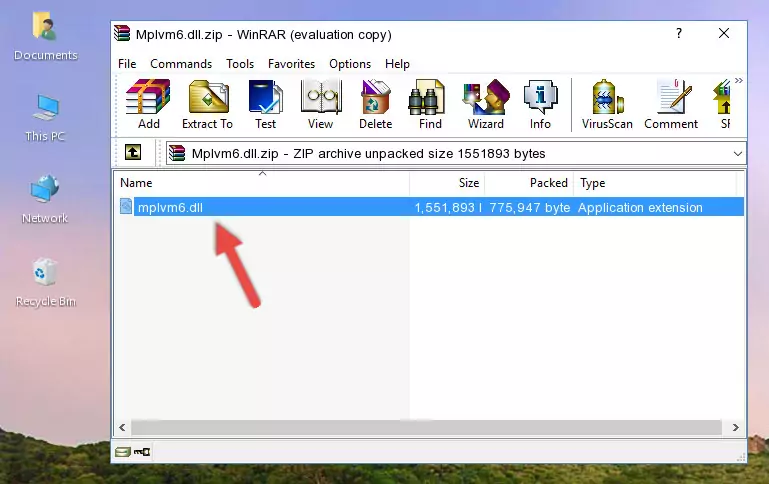Expand the toolbar overflow chevron

tap(739, 80)
